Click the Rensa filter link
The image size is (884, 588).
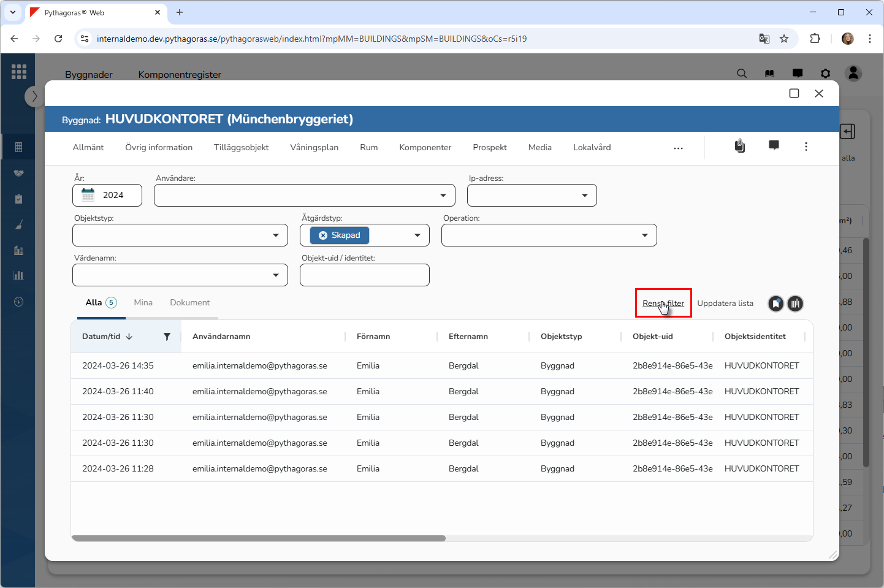(663, 304)
